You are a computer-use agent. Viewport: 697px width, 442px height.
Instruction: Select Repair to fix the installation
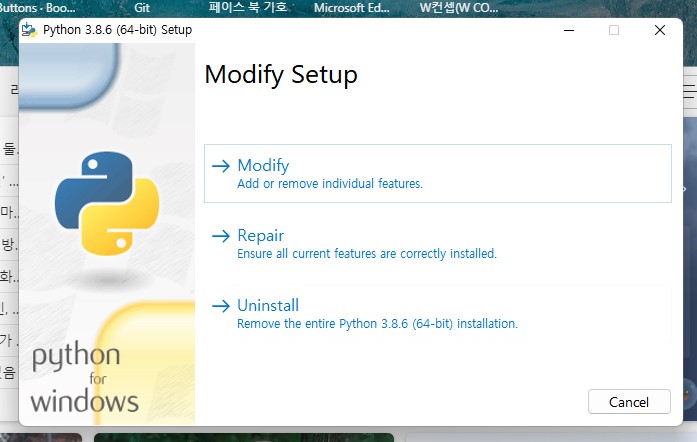437,243
